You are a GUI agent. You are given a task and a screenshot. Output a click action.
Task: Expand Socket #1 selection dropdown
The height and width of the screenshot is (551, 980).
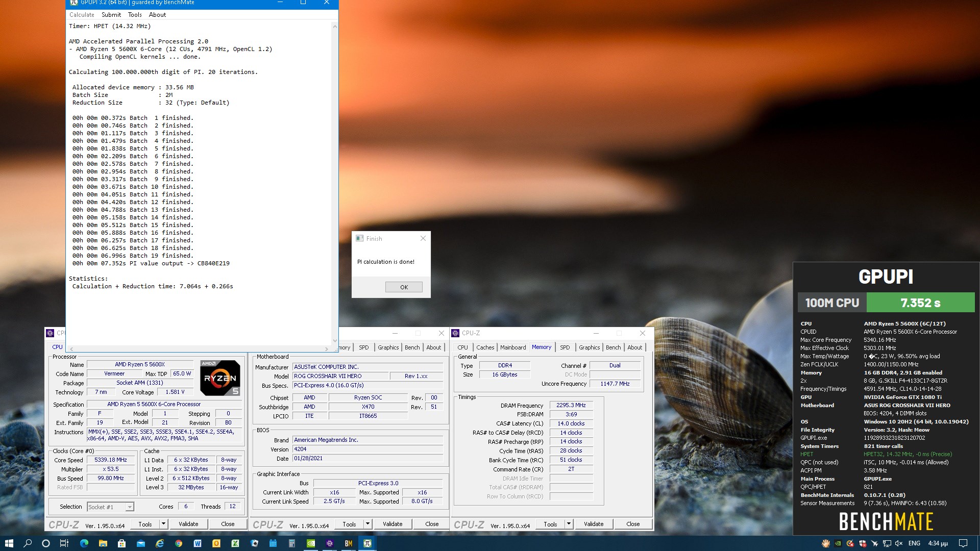[x=130, y=507]
